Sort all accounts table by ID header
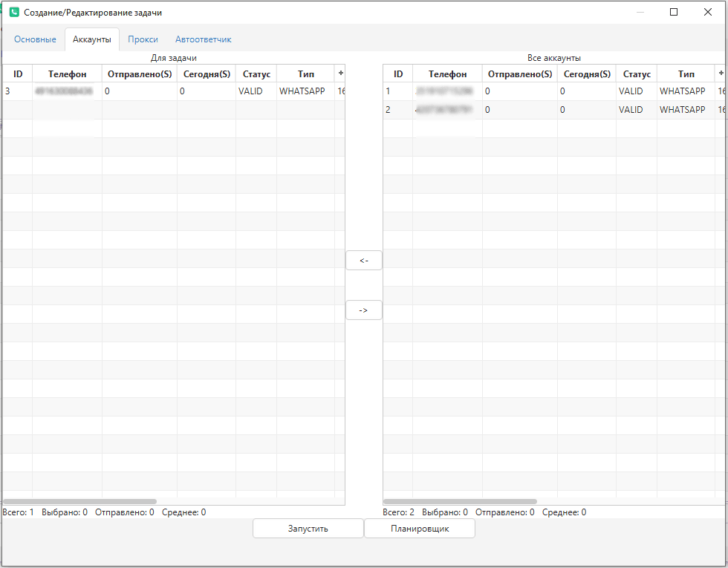 click(x=398, y=74)
